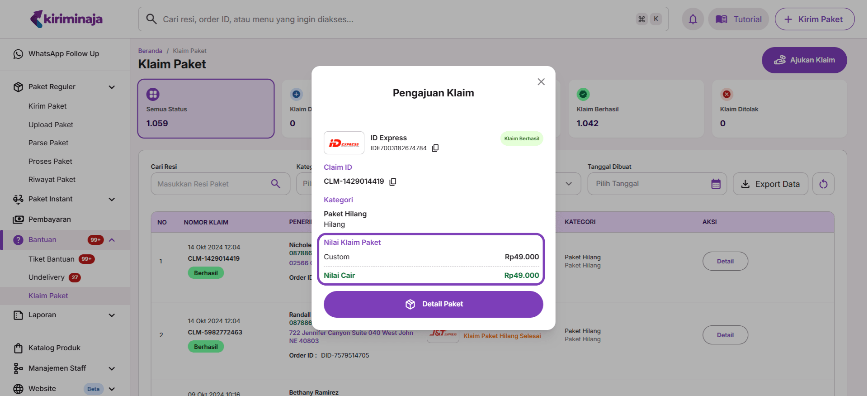Open the notification bell
Screen dimensions: 868x396
693,19
